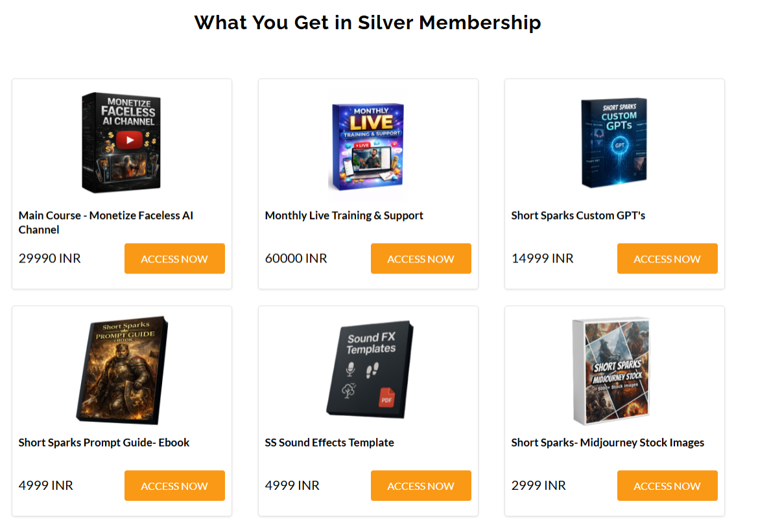Viewport: 758px width, 532px height.
Task: Click the Monetize Faceless AI Channel product image
Action: [x=121, y=143]
